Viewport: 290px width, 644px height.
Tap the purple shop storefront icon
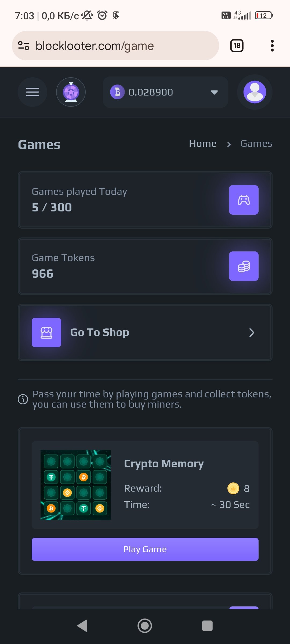46,332
